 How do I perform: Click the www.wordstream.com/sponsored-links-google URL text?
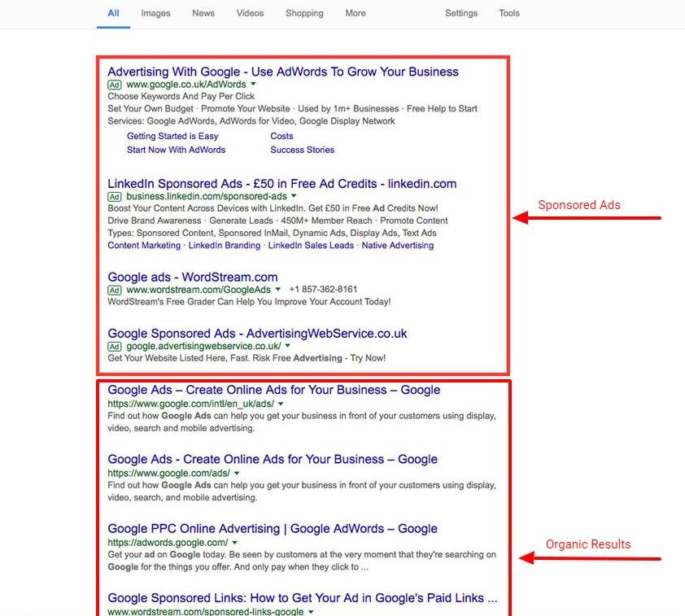[x=206, y=612]
